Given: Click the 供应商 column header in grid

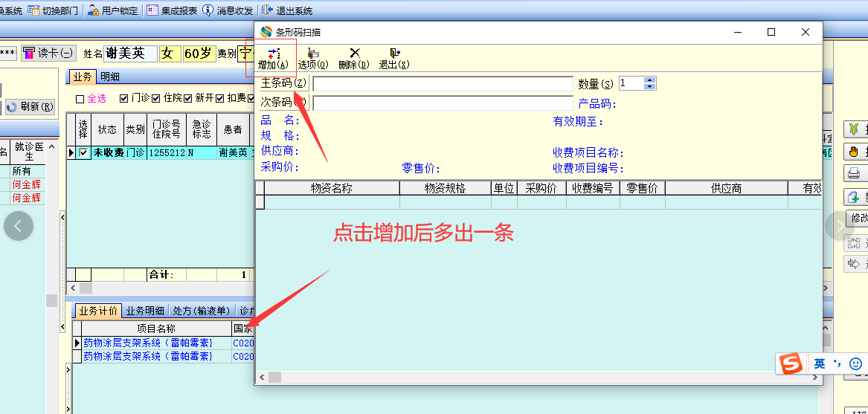Looking at the screenshot, I should point(726,188).
